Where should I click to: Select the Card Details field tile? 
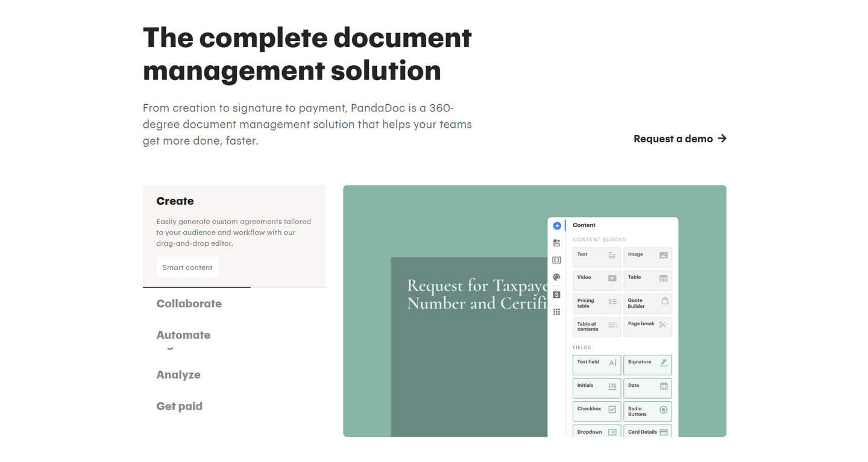pyautogui.click(x=647, y=431)
